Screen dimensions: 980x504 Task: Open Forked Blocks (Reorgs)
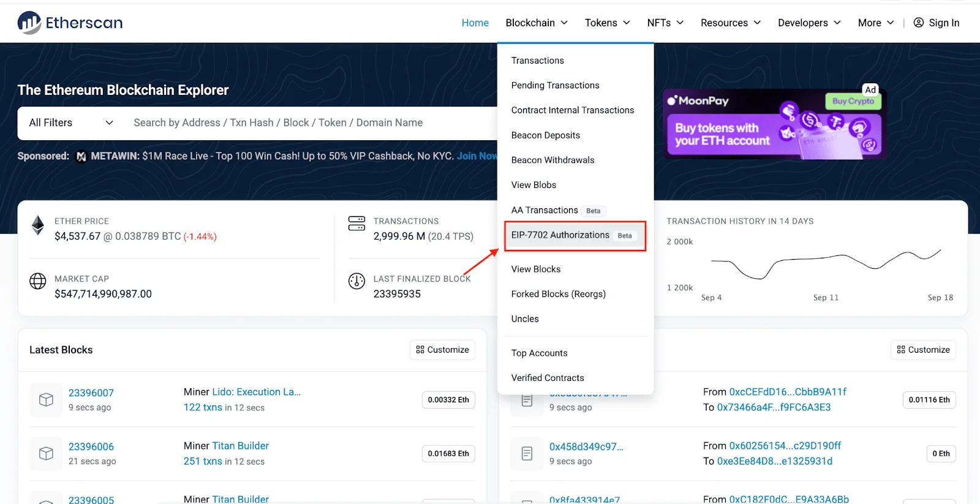(x=559, y=294)
